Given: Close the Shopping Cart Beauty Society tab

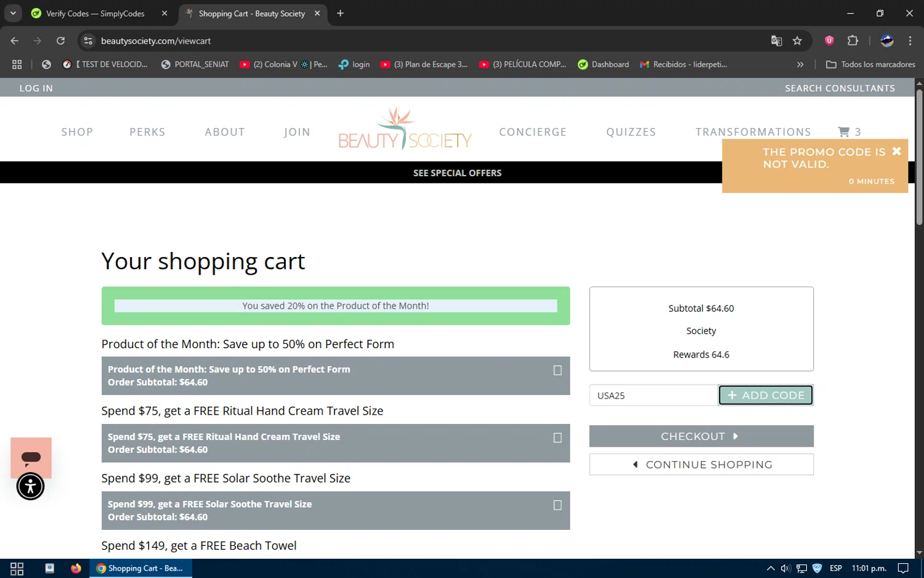Looking at the screenshot, I should click(x=317, y=13).
